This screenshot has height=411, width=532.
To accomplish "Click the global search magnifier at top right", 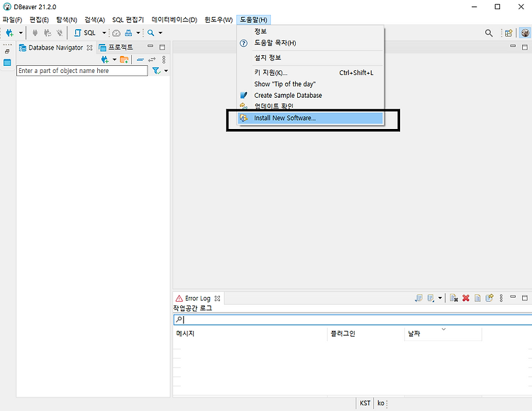I will (489, 33).
